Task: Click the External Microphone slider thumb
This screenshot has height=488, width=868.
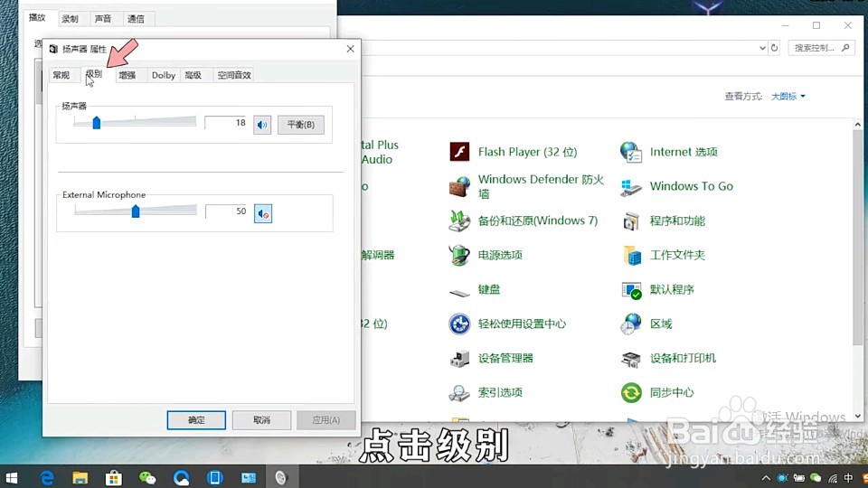Action: [136, 211]
